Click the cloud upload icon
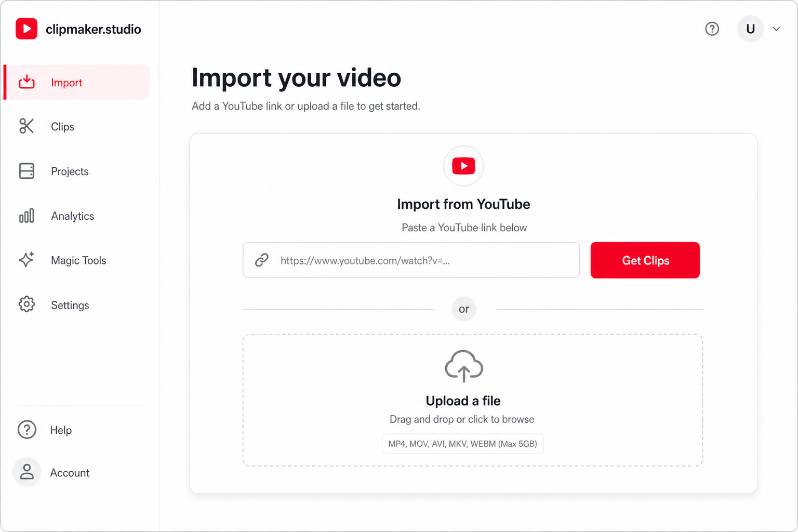 (x=464, y=366)
